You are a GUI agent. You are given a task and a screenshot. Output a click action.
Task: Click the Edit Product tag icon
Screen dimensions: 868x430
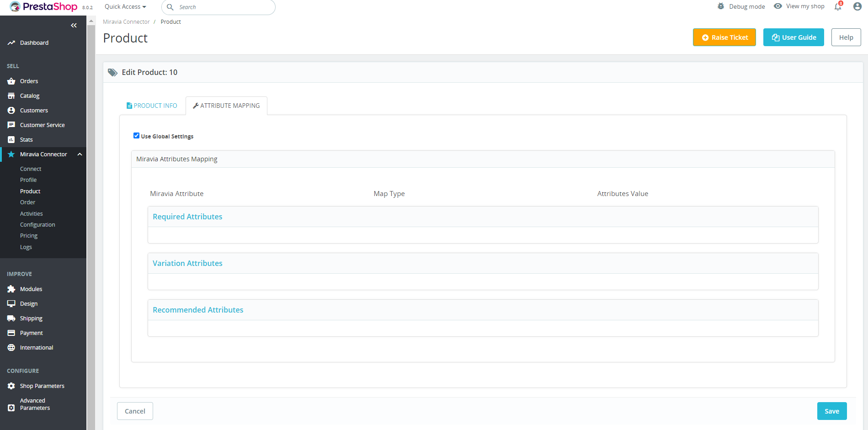(112, 73)
